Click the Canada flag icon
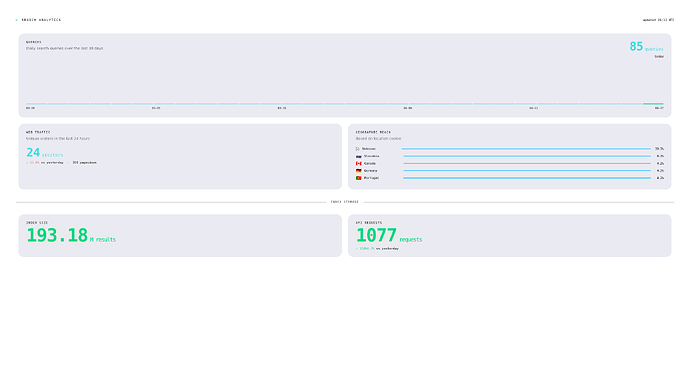Screen dimensions: 690x390 (x=359, y=163)
